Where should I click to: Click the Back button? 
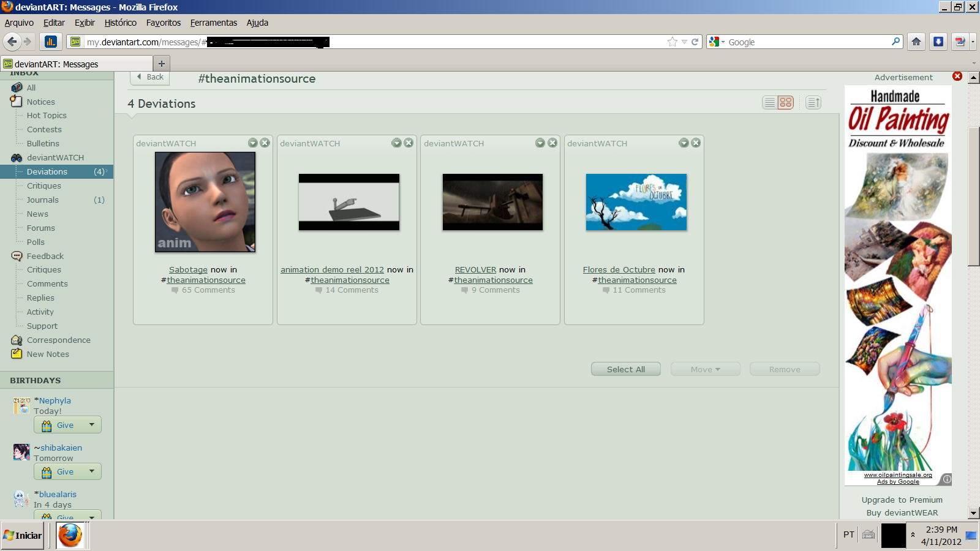[150, 77]
